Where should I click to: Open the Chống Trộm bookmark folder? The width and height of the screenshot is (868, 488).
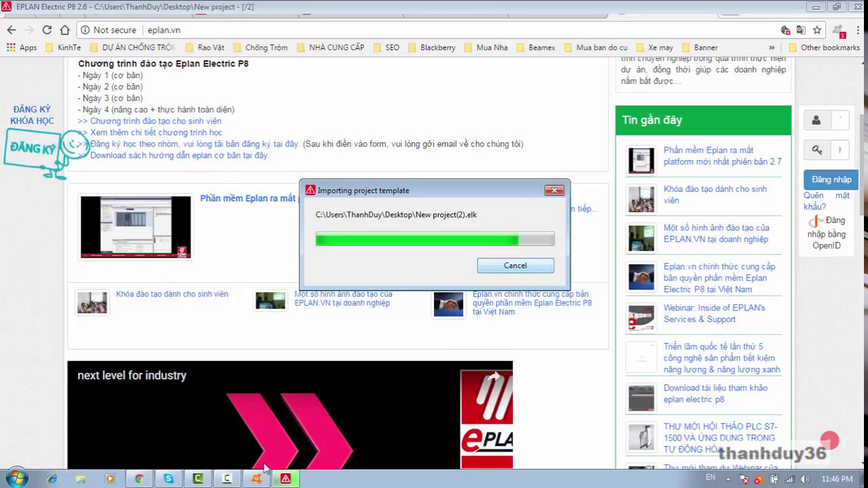pos(260,47)
